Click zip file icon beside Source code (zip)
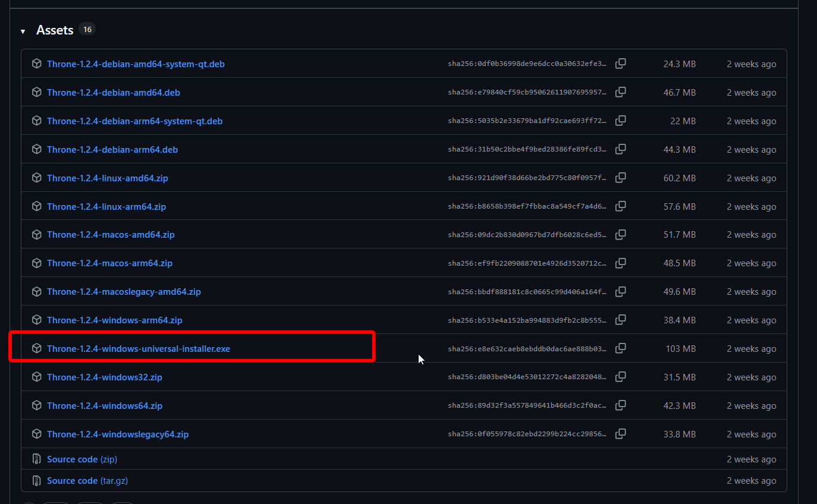Screen dimensions: 817x504 point(36,459)
